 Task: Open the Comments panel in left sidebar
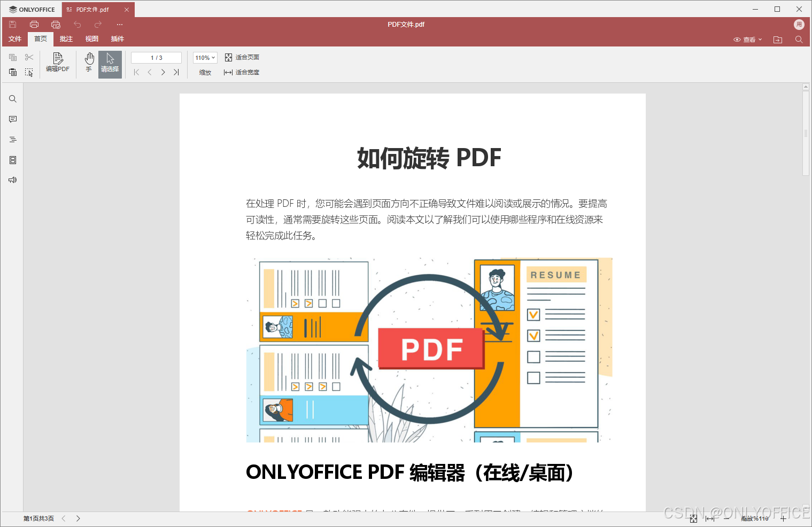pos(13,119)
